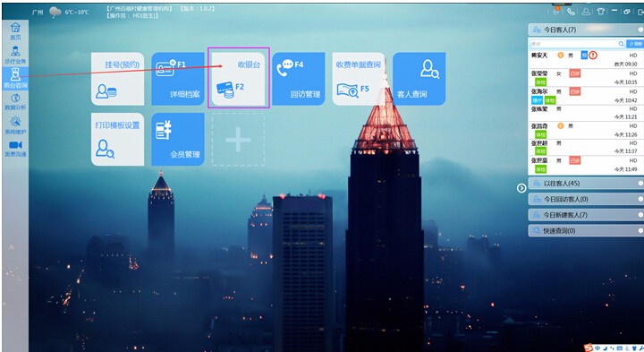Open 系统维护 gear icon in sidebar
The image size is (644, 352).
coord(15,125)
